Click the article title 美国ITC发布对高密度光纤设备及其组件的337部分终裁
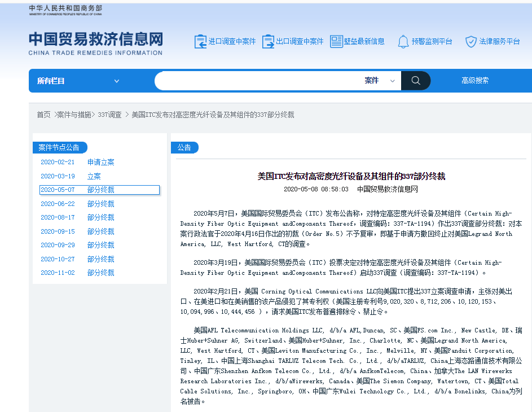532x412 pixels. click(x=351, y=176)
